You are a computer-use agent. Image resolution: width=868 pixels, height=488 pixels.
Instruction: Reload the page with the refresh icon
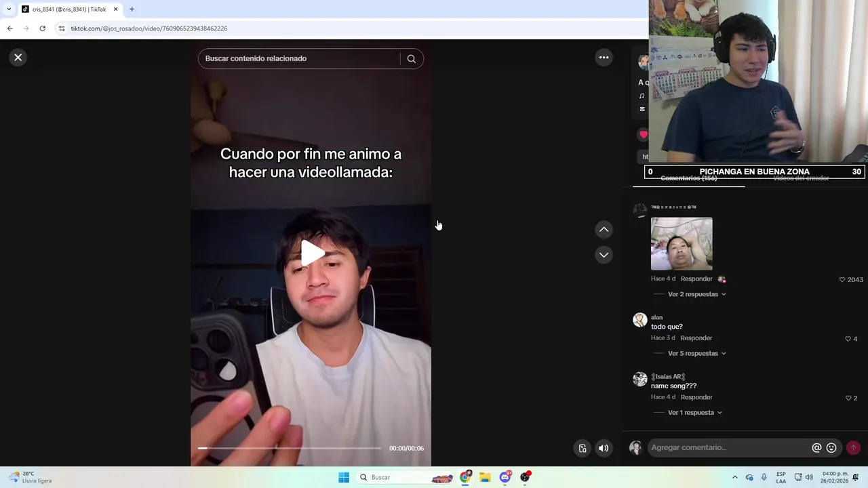pos(42,28)
